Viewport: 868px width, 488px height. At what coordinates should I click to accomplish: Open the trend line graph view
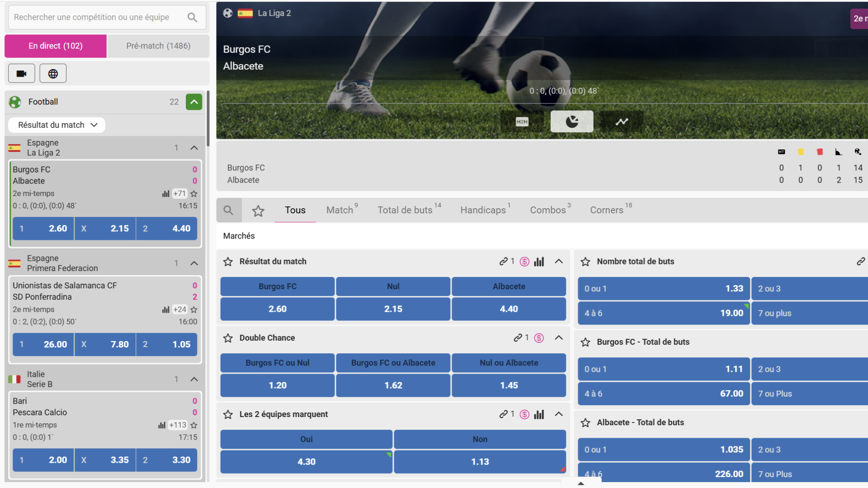point(622,122)
